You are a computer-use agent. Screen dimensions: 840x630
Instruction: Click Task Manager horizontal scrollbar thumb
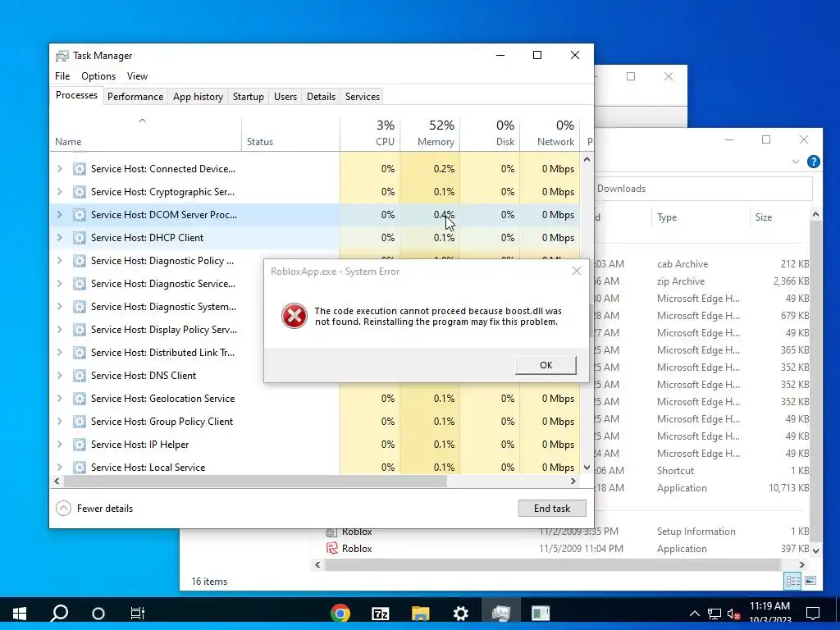coord(255,481)
